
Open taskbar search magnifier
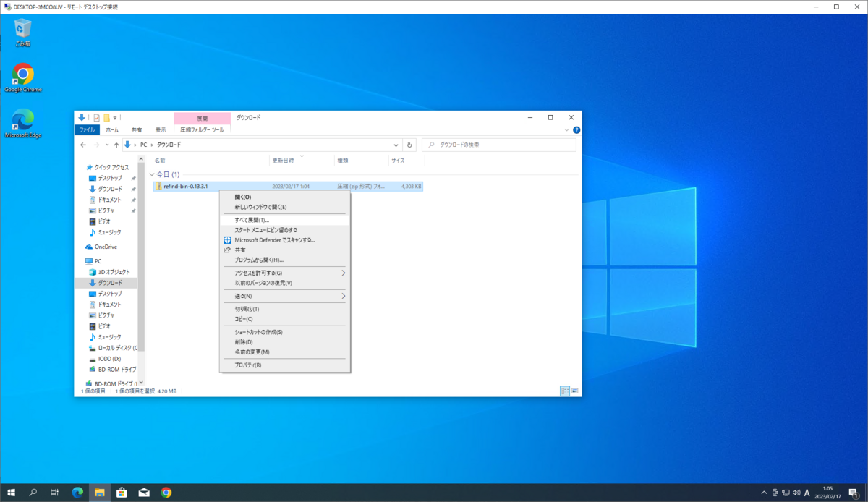(33, 493)
